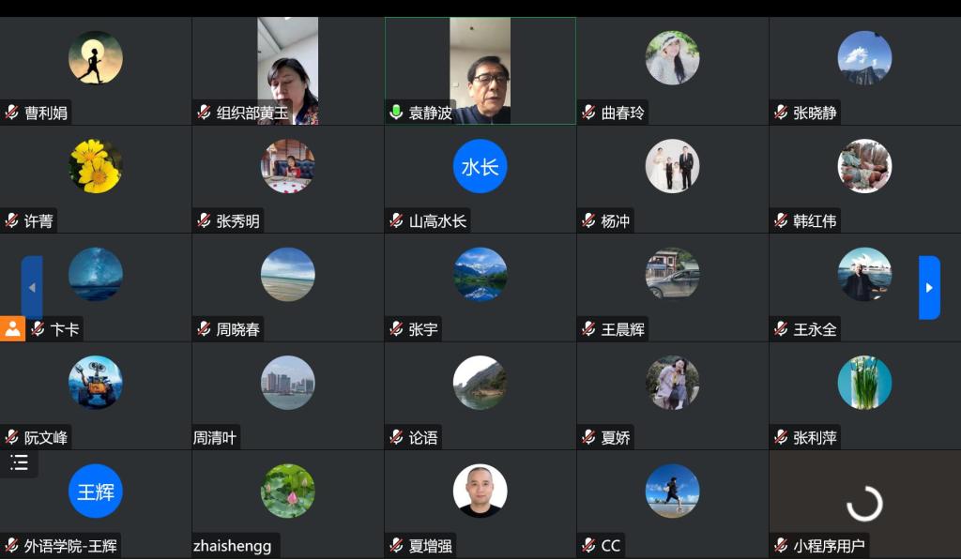Select 夏增强's portrait avatar
The width and height of the screenshot is (961, 560).
(x=480, y=491)
